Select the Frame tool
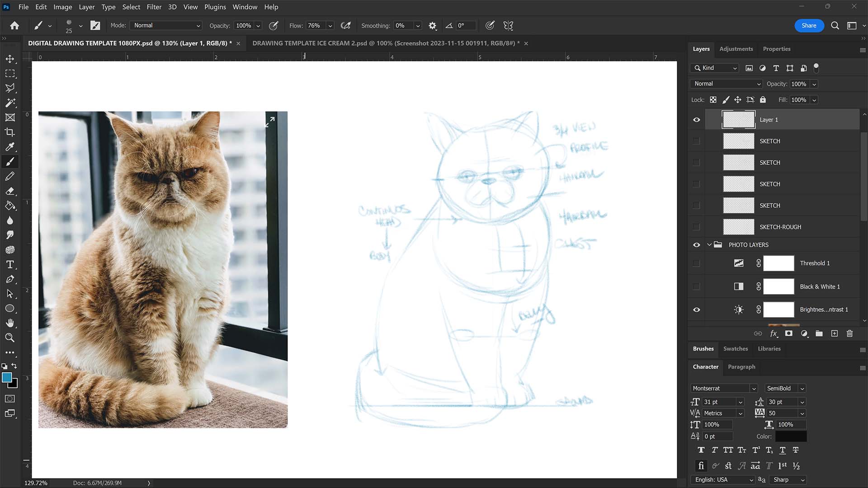This screenshot has width=868, height=488. tap(9, 117)
